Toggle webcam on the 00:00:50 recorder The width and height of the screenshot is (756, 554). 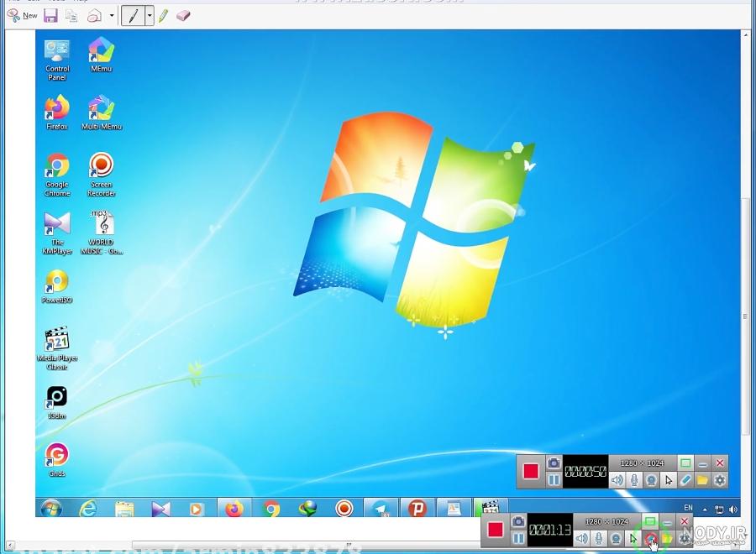click(651, 480)
